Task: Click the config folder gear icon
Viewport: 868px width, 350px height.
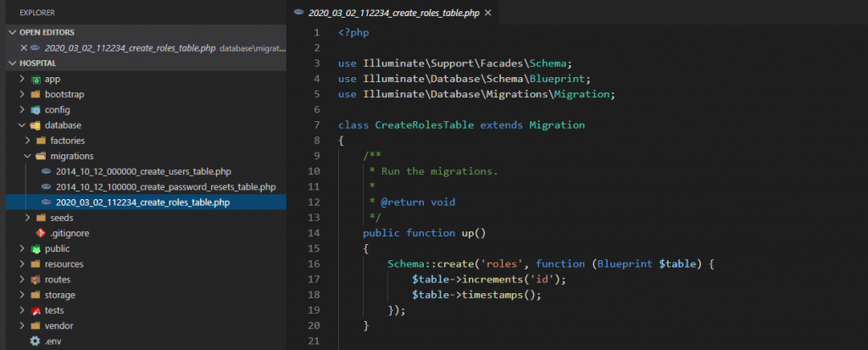Action: point(36,110)
